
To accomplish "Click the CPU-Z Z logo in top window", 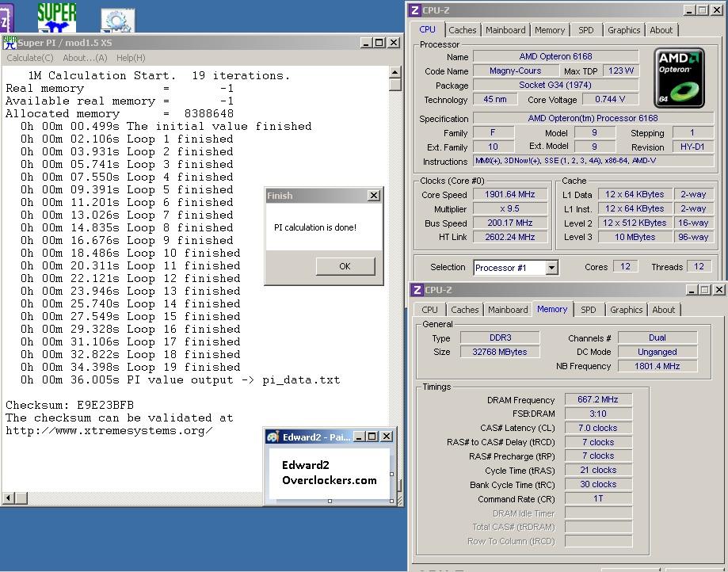I will pyautogui.click(x=414, y=10).
